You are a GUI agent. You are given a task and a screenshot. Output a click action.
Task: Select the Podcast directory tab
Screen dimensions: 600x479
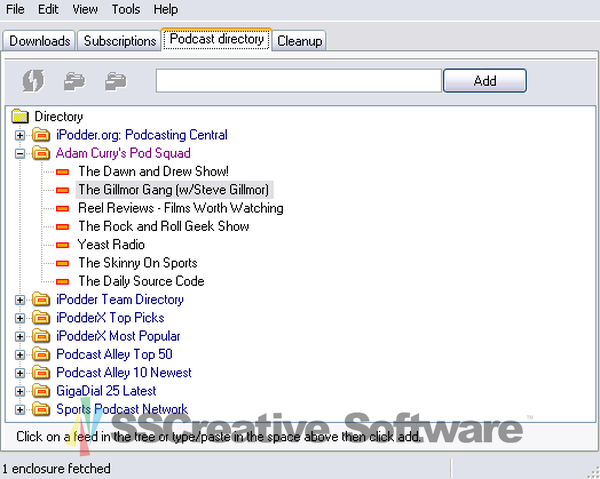[217, 39]
